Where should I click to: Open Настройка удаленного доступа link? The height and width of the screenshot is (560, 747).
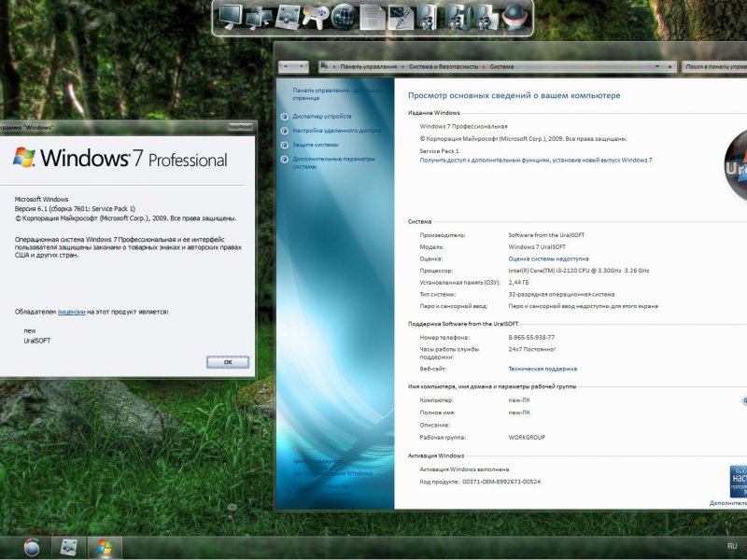(x=336, y=131)
